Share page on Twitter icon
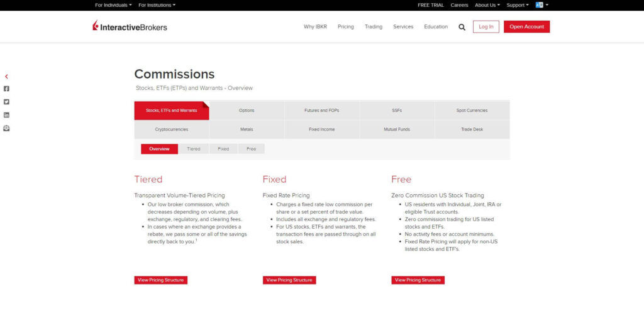Screen dimensions: 644x316 (6, 102)
